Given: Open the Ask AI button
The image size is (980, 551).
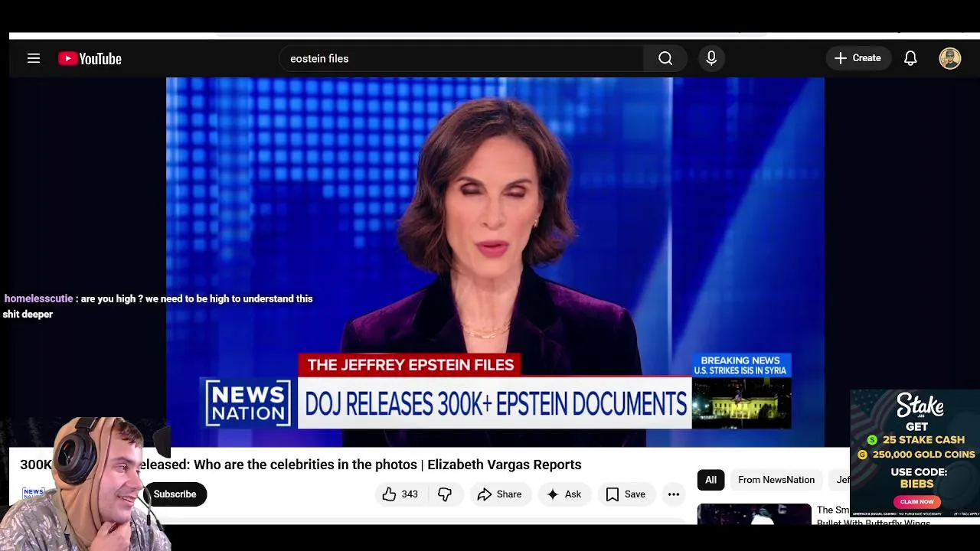Looking at the screenshot, I should [564, 494].
